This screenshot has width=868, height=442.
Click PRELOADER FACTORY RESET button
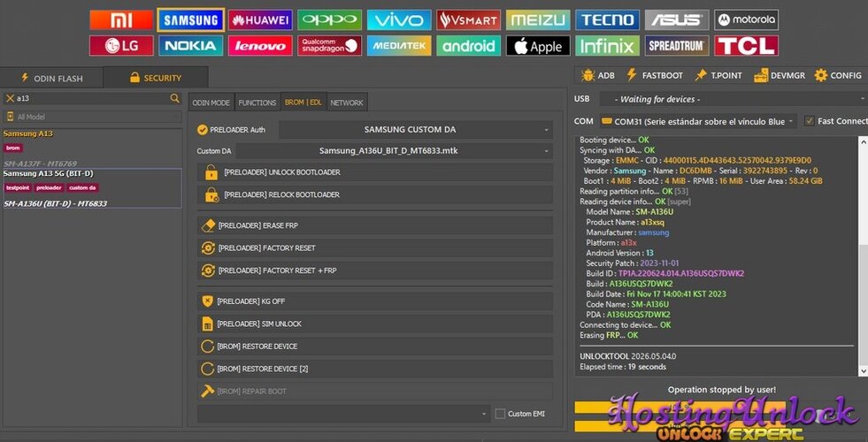click(375, 248)
